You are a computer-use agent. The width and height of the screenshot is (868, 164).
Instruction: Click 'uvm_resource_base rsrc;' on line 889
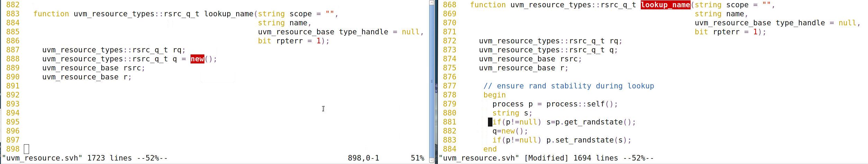94,68
